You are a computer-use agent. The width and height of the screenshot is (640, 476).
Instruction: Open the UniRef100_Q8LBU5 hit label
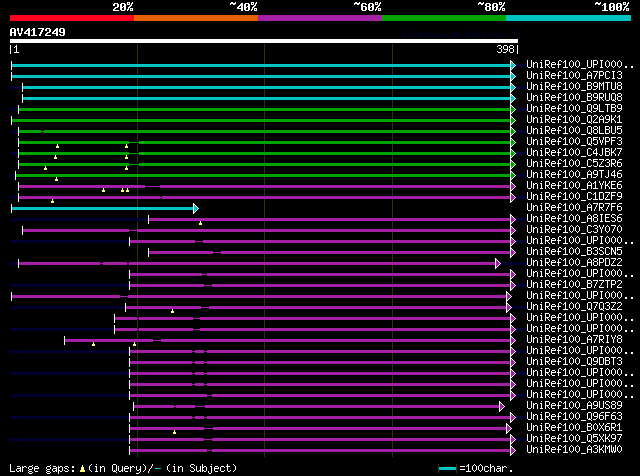[574, 131]
